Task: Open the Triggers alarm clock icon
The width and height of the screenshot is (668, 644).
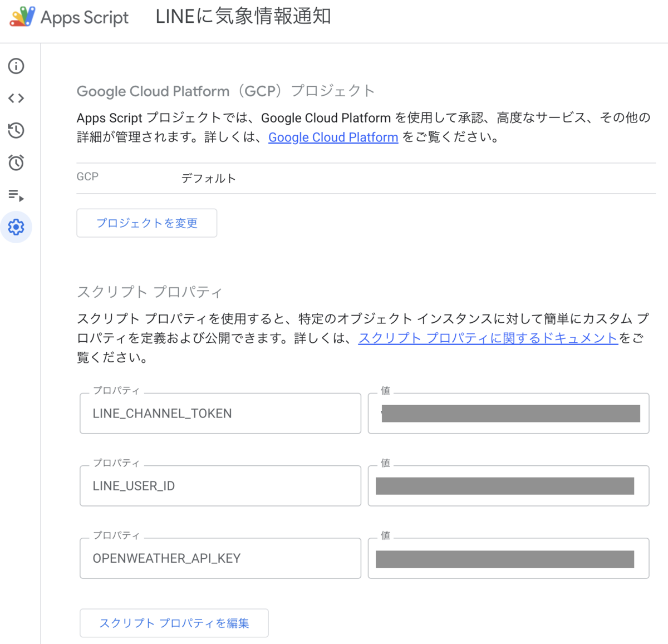Action: pyautogui.click(x=16, y=163)
